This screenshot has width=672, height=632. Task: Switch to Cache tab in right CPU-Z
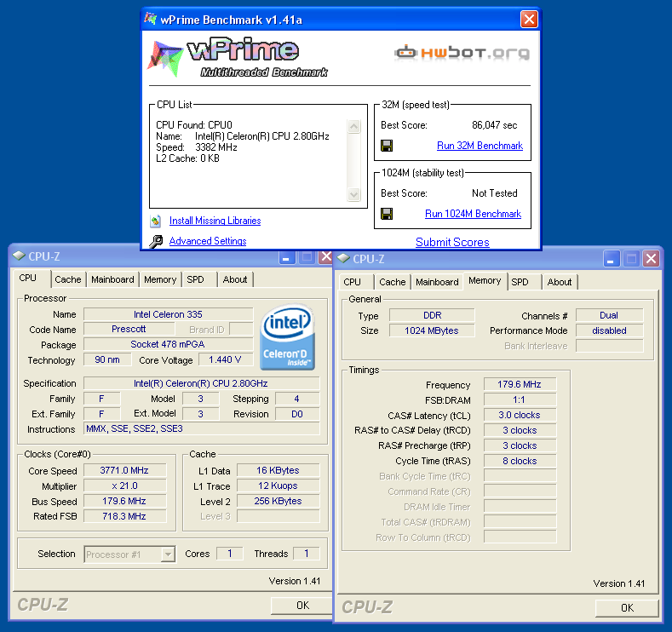tap(392, 283)
